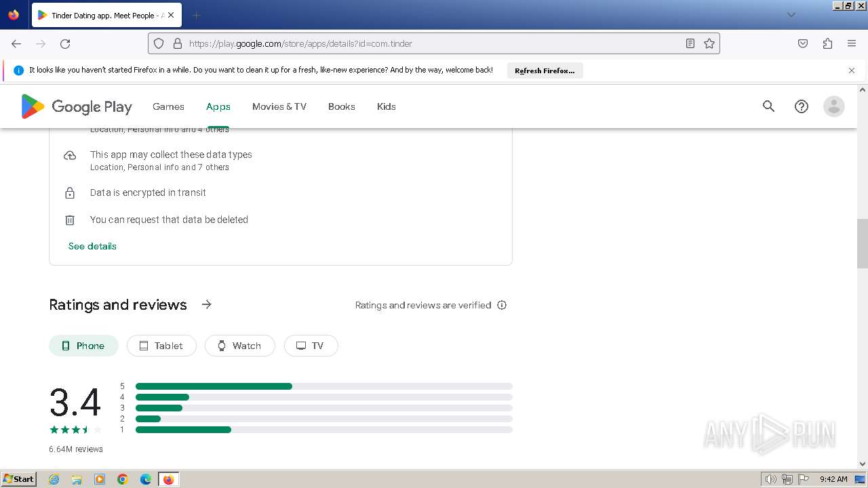868x488 pixels.
Task: Click 'This app may collect these data types'
Action: (x=171, y=155)
